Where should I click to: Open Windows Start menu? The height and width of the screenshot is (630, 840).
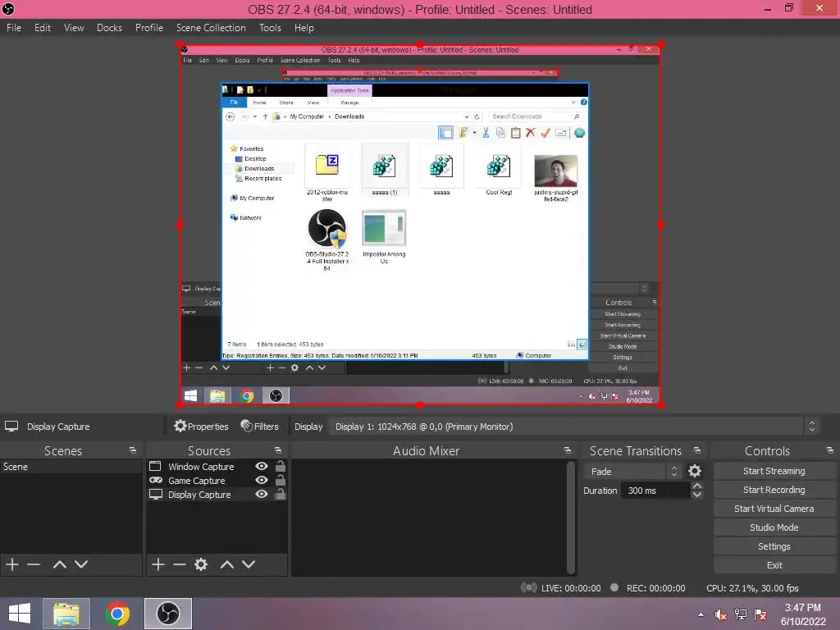(20, 614)
